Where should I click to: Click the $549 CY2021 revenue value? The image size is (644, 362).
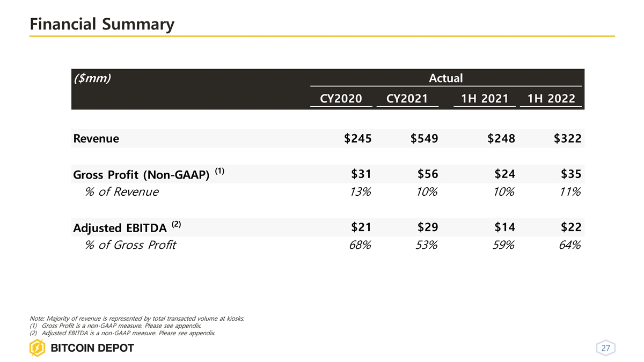pyautogui.click(x=424, y=139)
